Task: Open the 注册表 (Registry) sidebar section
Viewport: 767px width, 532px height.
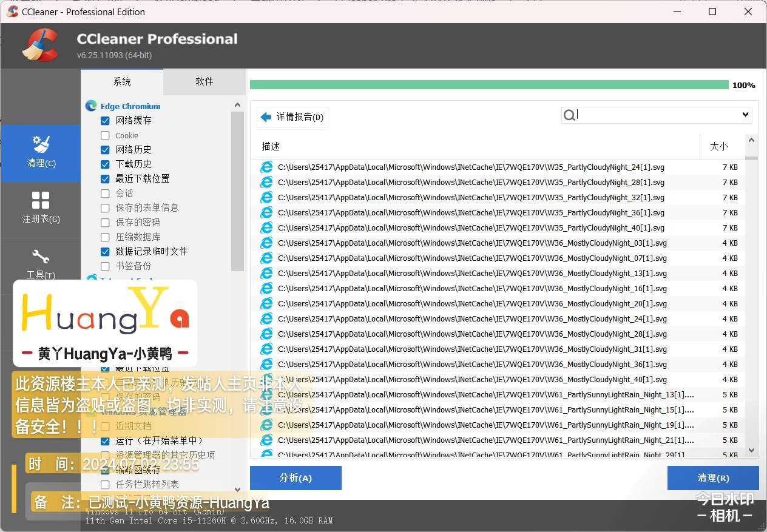Action: point(41,207)
